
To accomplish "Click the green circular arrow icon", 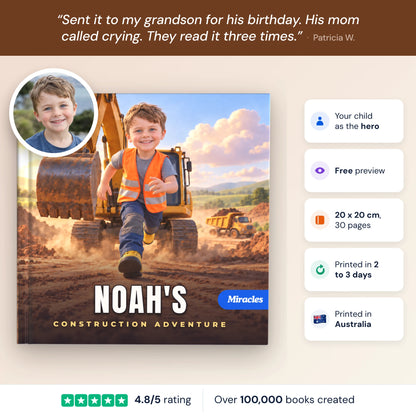I will click(320, 269).
